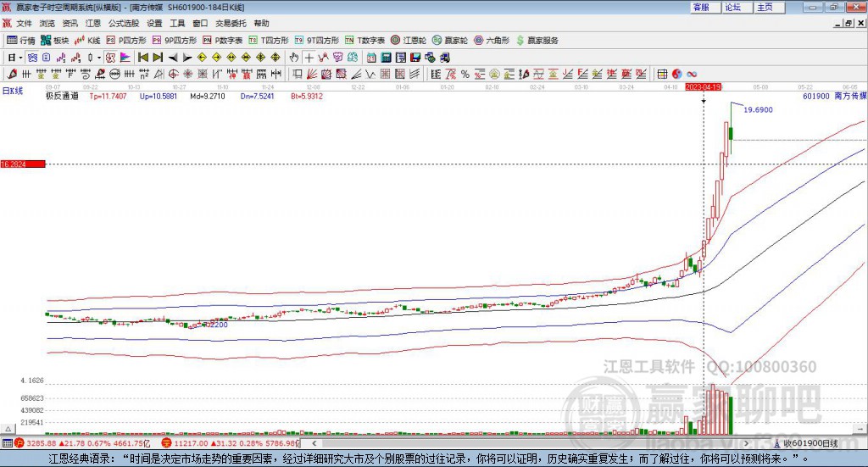Open the 资讯 menu
Image resolution: width=868 pixels, height=467 pixels.
coord(70,23)
